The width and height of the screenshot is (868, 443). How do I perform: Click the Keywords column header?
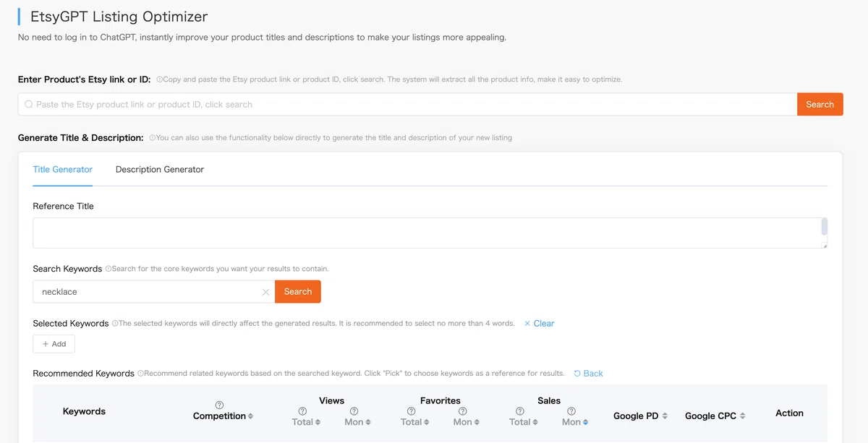click(84, 411)
